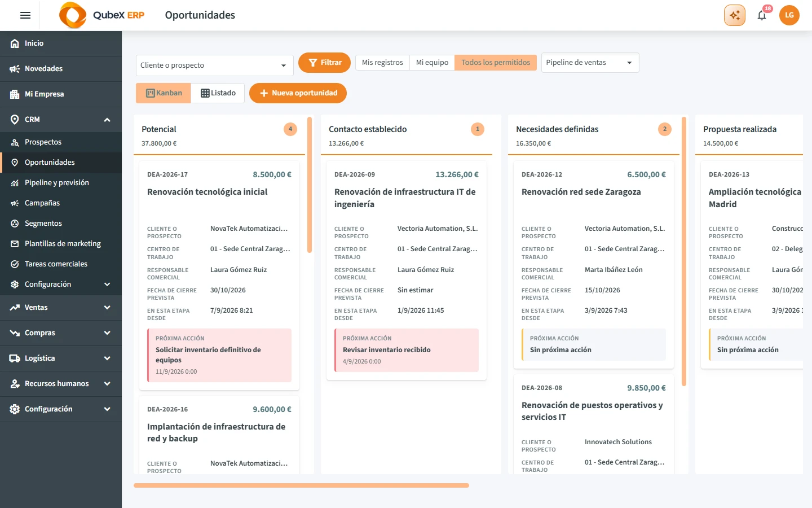Open the Cliente o prospecto dropdown
This screenshot has height=508, width=812.
point(215,65)
